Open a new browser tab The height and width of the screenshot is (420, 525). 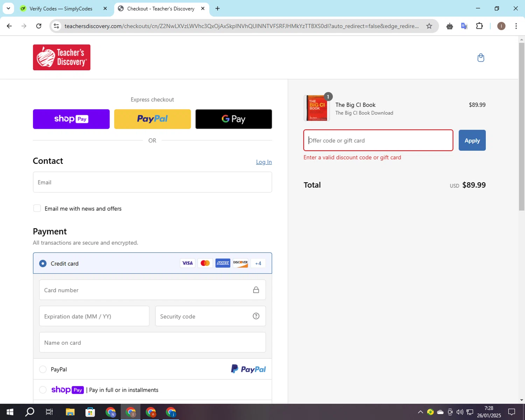coord(217,8)
